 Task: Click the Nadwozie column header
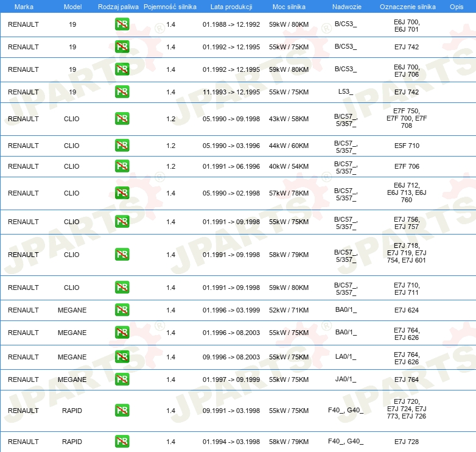tap(347, 7)
